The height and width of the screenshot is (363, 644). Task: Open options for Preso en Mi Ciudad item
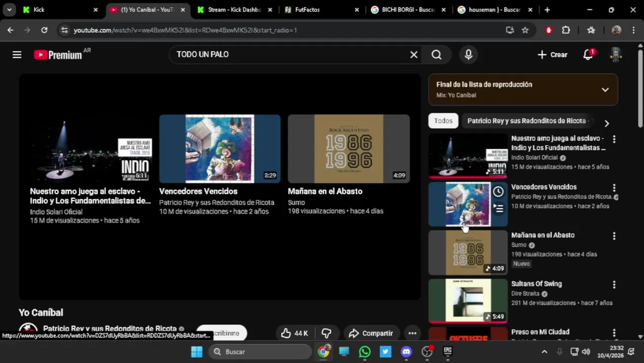614,333
